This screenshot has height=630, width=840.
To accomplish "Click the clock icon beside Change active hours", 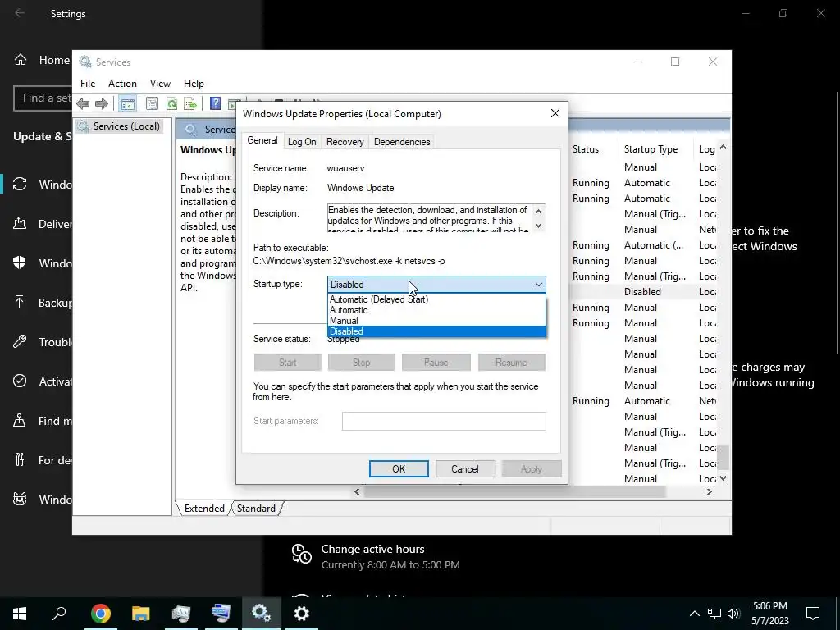I will [302, 554].
